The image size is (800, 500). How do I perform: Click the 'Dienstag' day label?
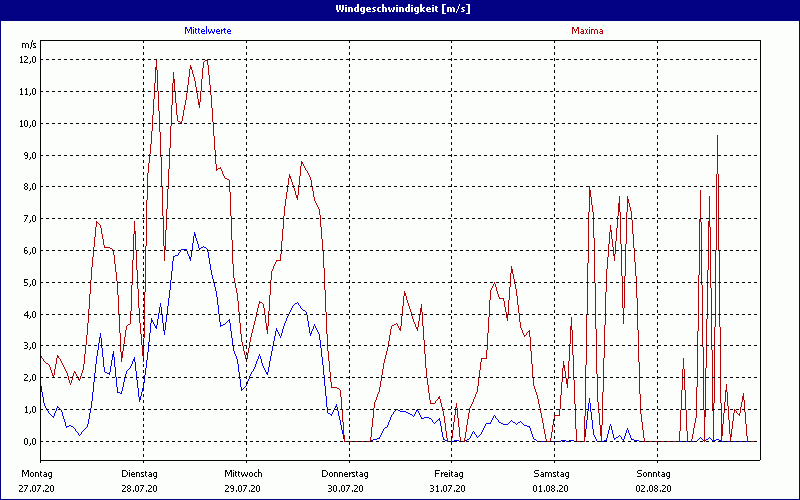point(139,474)
